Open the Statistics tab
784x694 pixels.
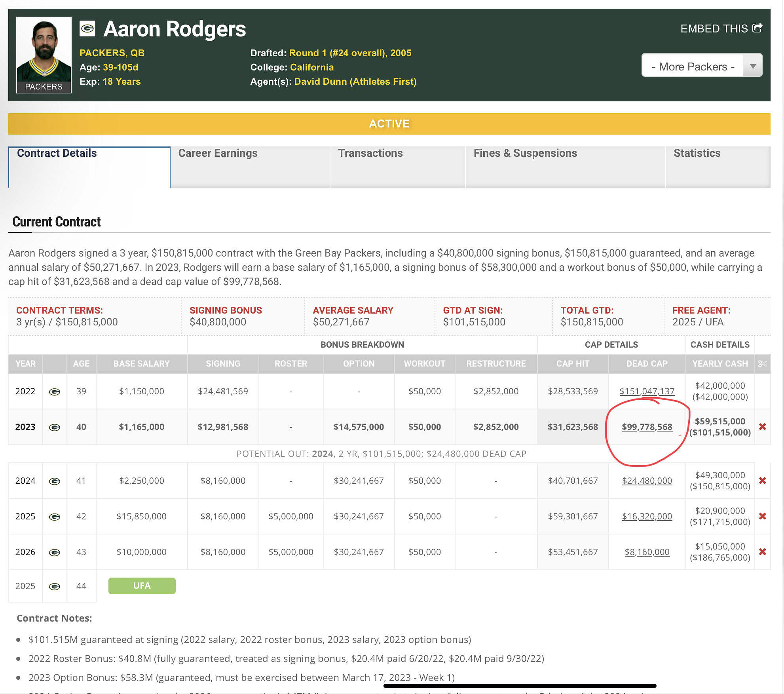pyautogui.click(x=697, y=153)
